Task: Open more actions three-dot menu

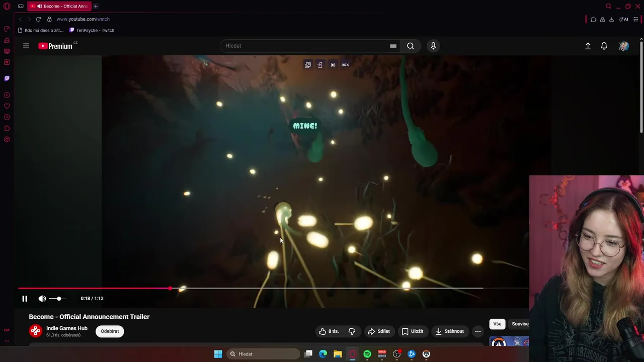Action: tap(478, 331)
